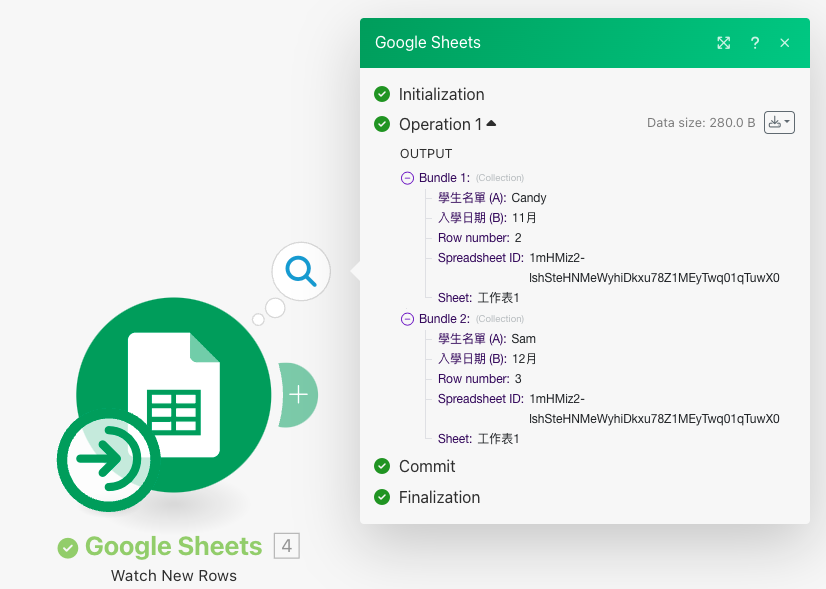Select Row number 2 in Bundle 1
The width and height of the screenshot is (826, 589).
[x=479, y=238]
